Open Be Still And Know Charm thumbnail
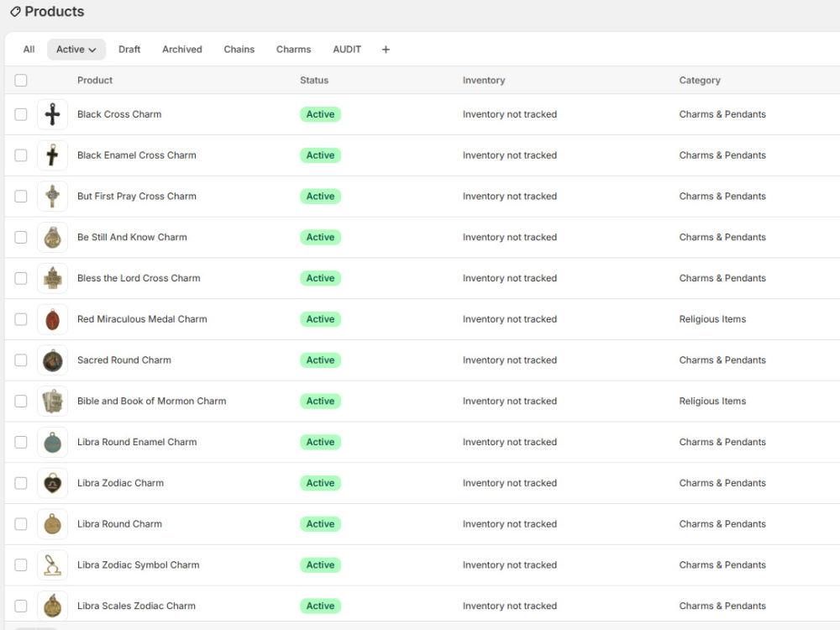Viewport: 840px width, 630px height. 52,238
